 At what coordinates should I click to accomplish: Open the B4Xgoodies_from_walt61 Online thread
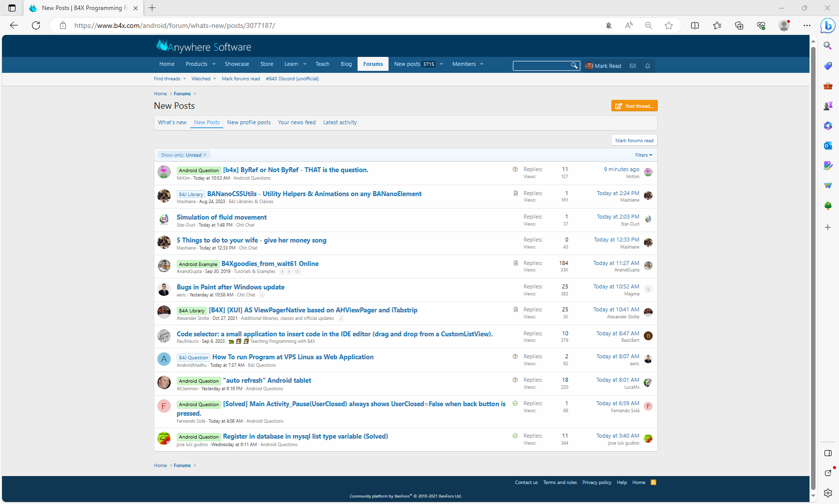click(270, 263)
